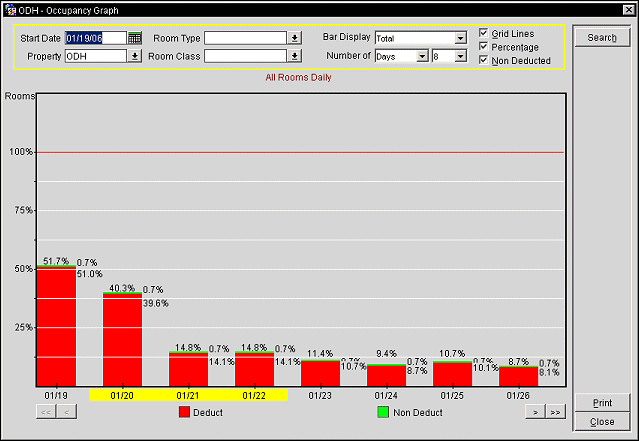Click the red Deduct legend swatch

click(183, 411)
